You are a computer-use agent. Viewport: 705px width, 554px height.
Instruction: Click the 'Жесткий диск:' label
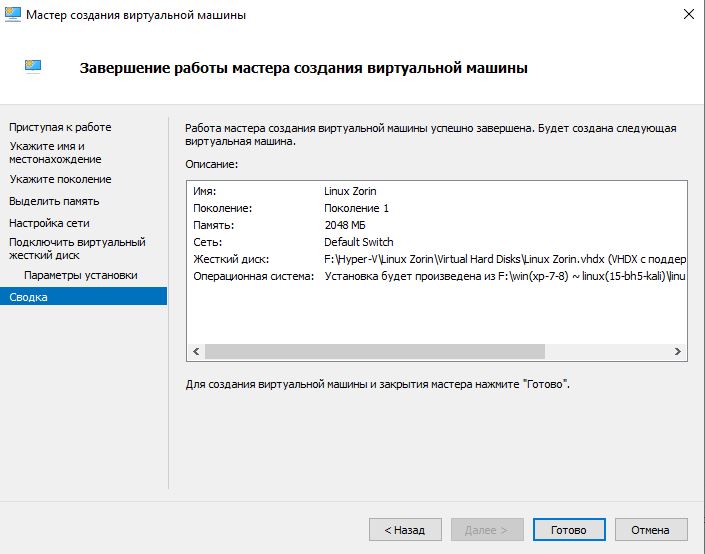click(231, 259)
